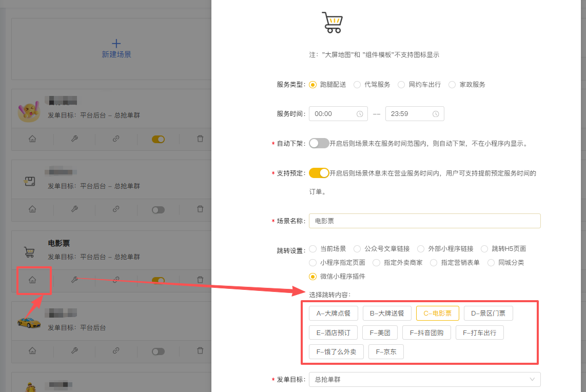Open the 发单目标 dropdown
Image resolution: width=586 pixels, height=392 pixels.
click(x=424, y=380)
